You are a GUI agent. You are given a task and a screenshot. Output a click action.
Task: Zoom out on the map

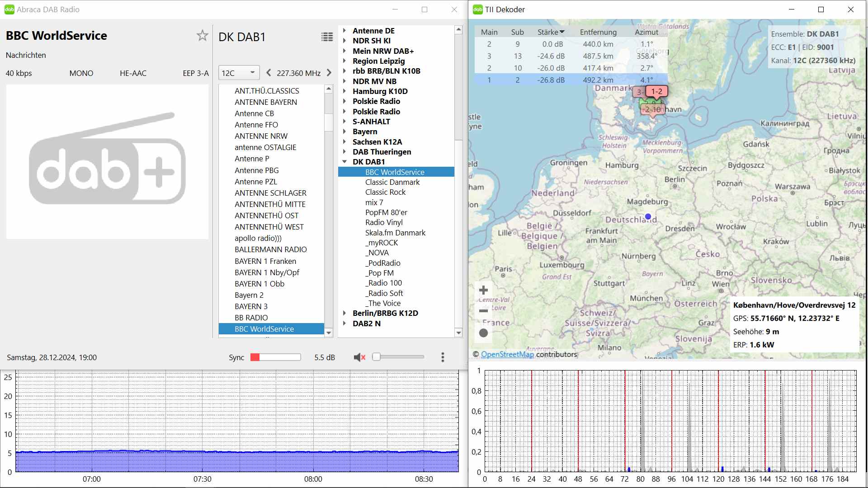coord(483,311)
